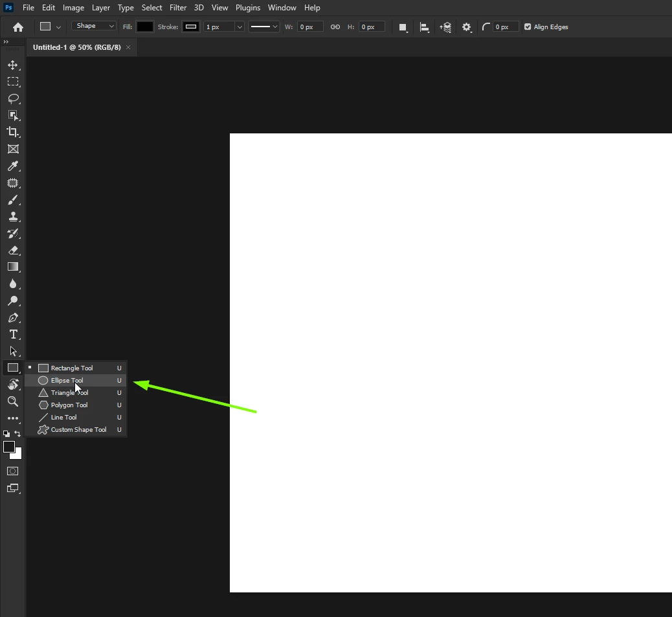Select the Gradient tool
The width and height of the screenshot is (672, 617).
pos(13,267)
